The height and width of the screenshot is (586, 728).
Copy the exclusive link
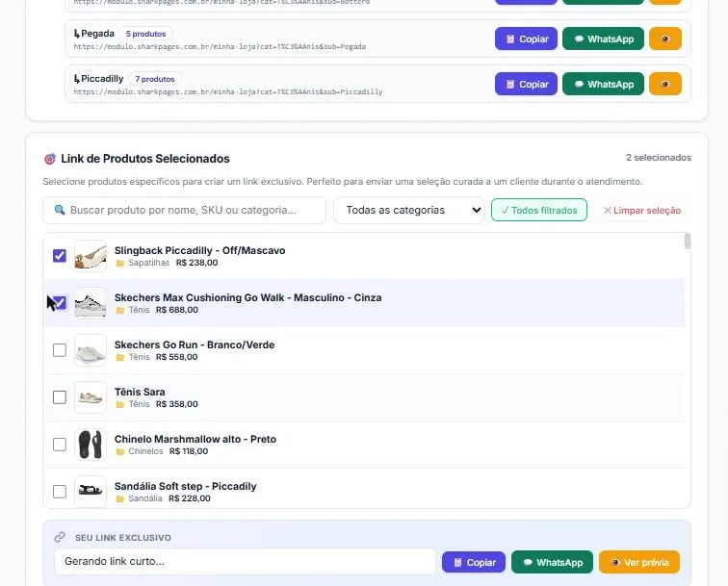click(474, 562)
